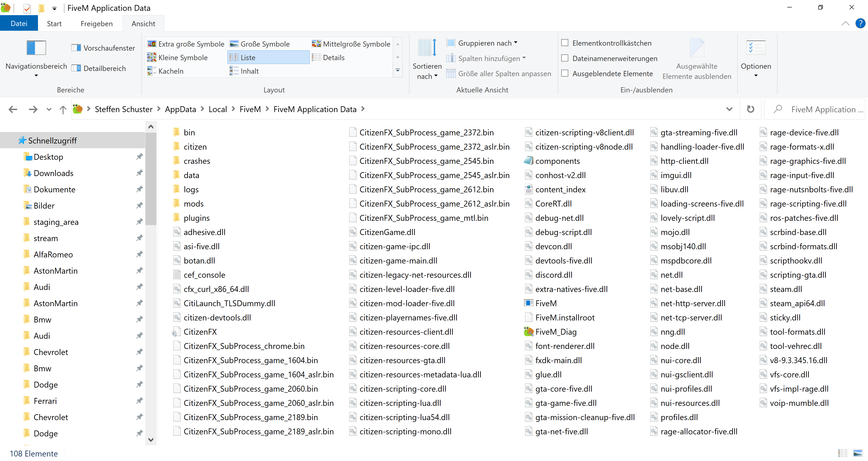Unpin Ferrari from Schnellzugriff
Viewport: 868px width, 461px height.
[x=139, y=401]
